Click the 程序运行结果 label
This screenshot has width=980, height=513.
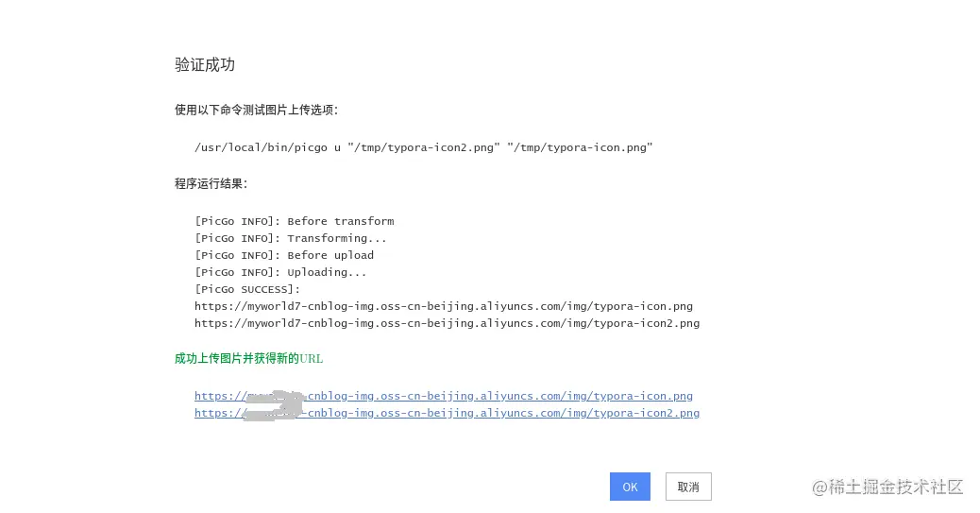click(x=211, y=184)
